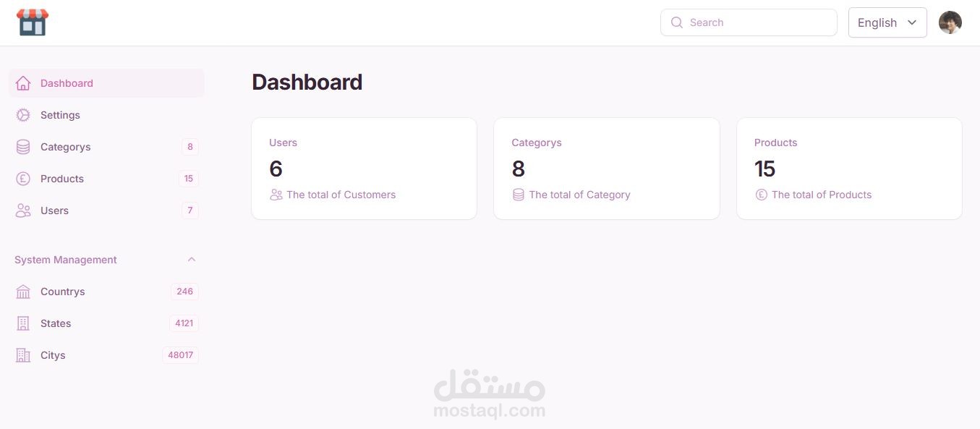Image resolution: width=980 pixels, height=429 pixels.
Task: Click the store logo icon
Action: pos(33,22)
